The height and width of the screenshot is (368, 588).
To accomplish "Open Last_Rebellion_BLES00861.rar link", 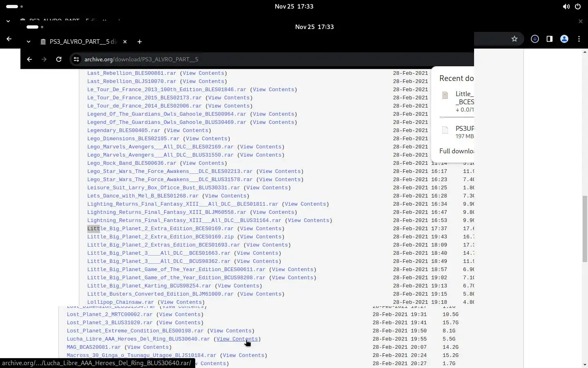I will pos(131,73).
